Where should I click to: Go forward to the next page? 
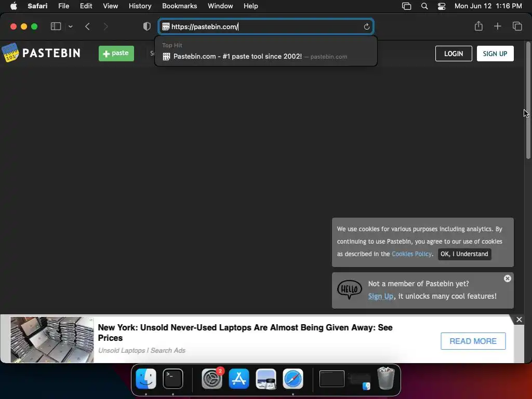click(x=105, y=26)
